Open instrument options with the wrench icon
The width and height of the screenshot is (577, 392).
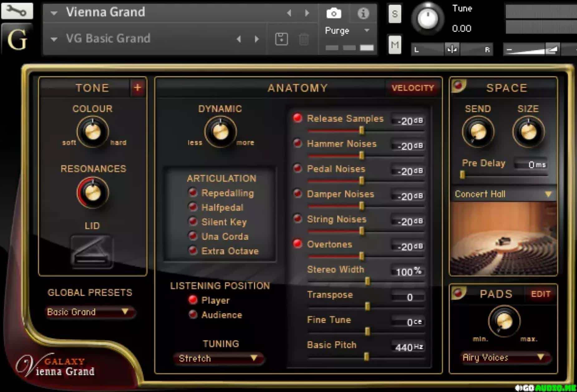point(17,11)
